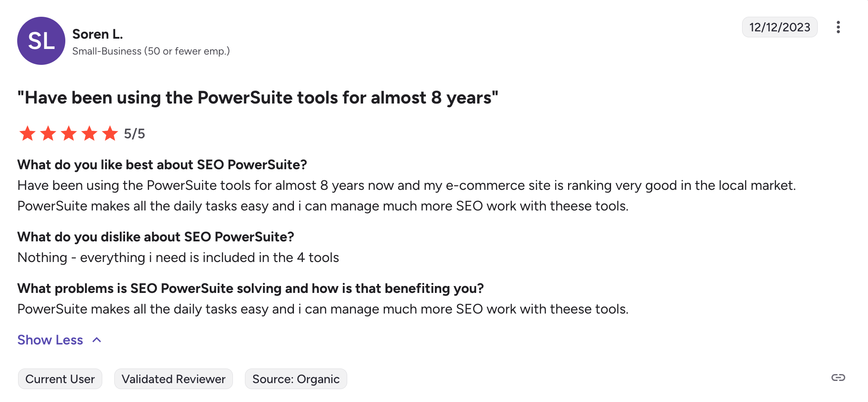Click the "What do you dislike" heading
868x402 pixels.
click(156, 237)
